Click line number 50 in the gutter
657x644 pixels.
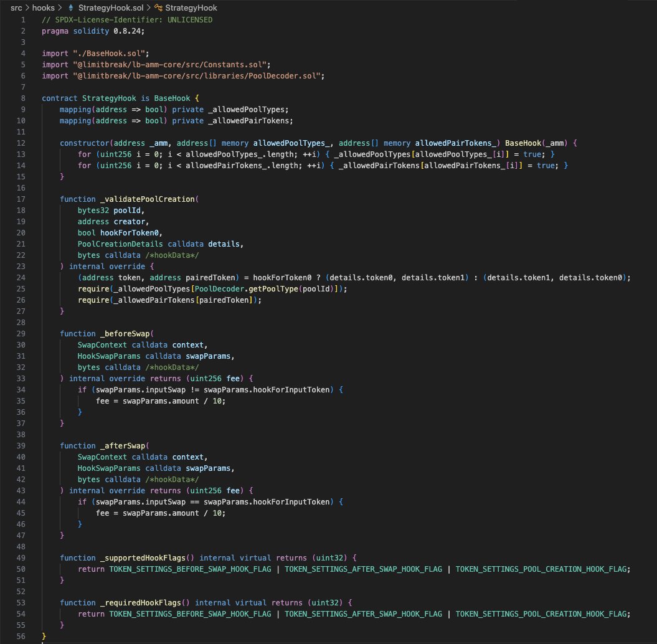(x=21, y=569)
